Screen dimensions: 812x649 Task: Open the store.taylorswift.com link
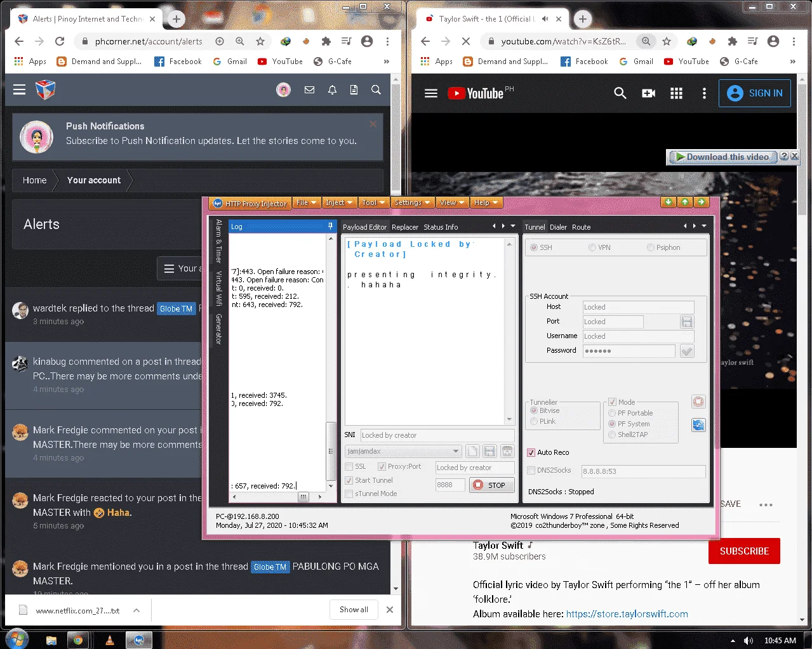(627, 614)
